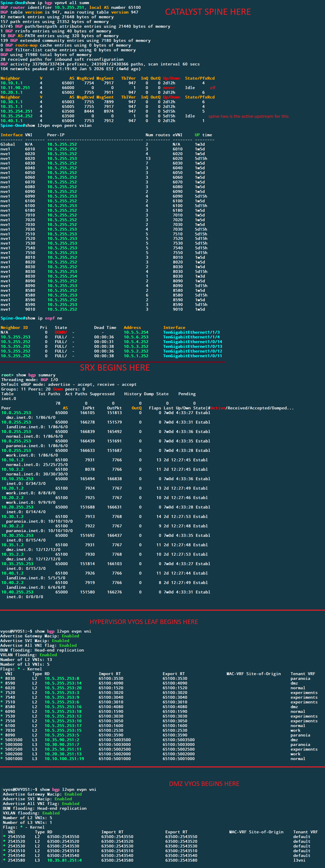Viewport: 325px width, 868px height.
Task: Click OSPF address 10.5.4.252
Action: (136, 342)
